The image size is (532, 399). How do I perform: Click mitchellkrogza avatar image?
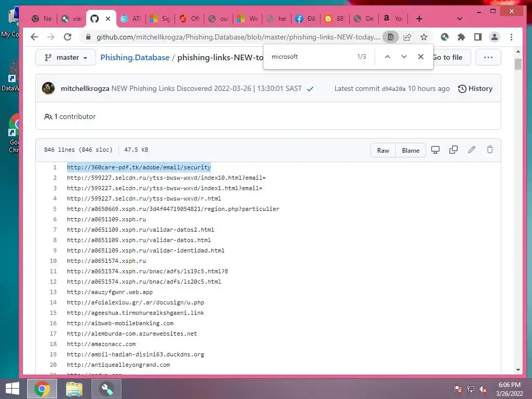pyautogui.click(x=48, y=88)
